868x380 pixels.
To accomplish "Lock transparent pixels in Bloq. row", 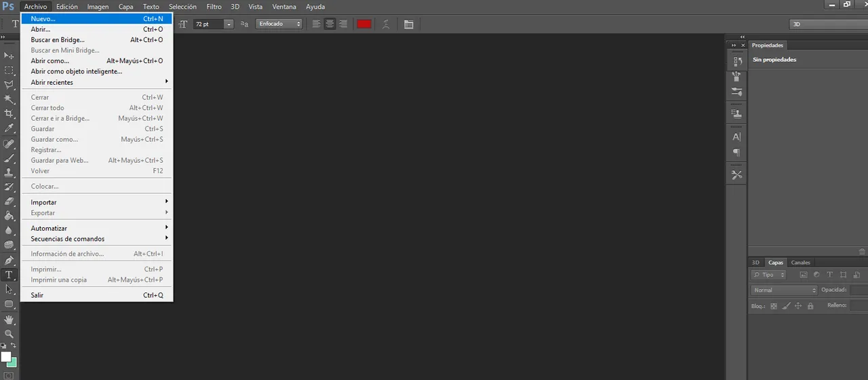I will pyautogui.click(x=774, y=306).
